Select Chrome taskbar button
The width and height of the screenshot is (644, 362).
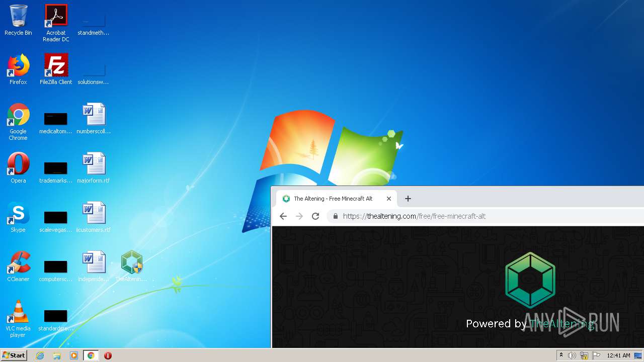[91, 355]
